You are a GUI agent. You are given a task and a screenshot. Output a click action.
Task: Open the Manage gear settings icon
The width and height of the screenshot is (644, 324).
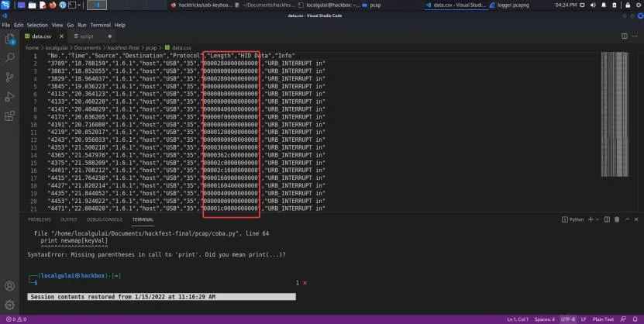[9, 305]
